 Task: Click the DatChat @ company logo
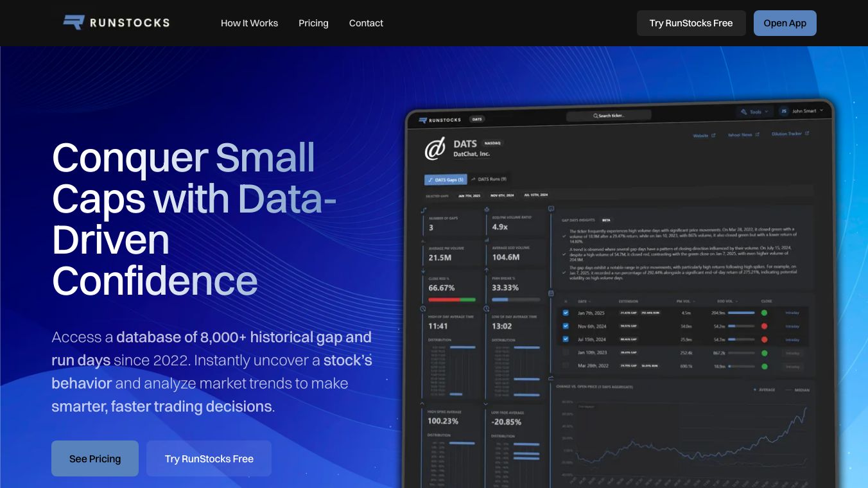(435, 150)
